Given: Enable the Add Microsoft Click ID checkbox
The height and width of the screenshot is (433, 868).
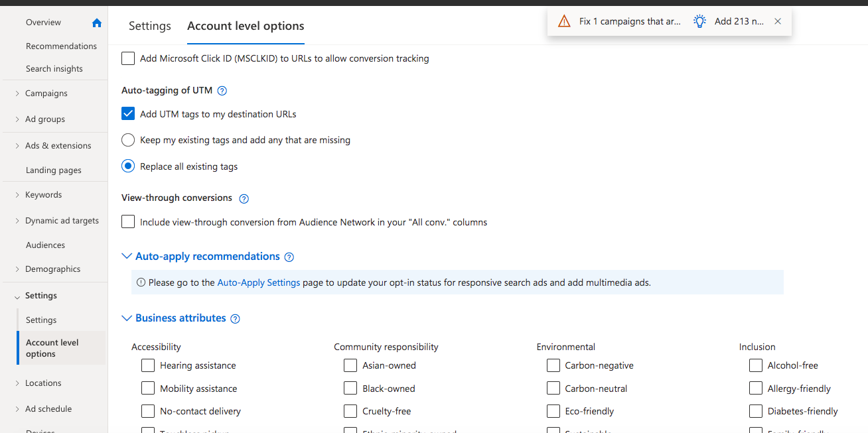Looking at the screenshot, I should (127, 58).
